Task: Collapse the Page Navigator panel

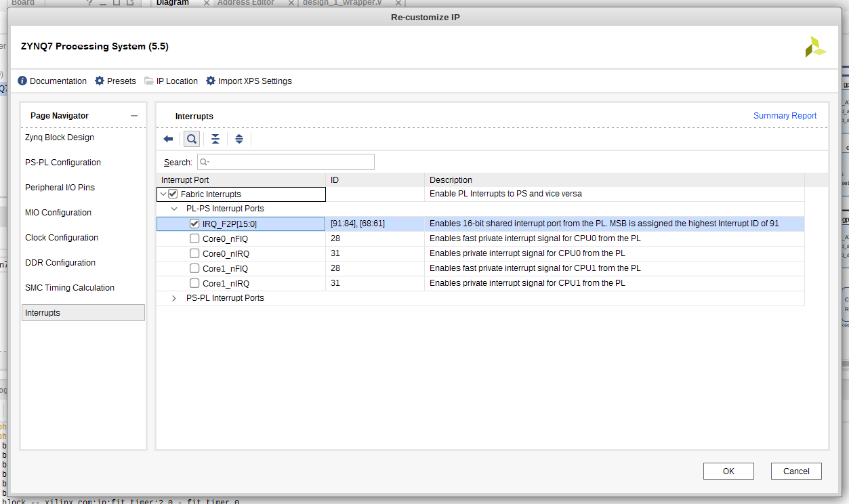Action: pos(134,116)
